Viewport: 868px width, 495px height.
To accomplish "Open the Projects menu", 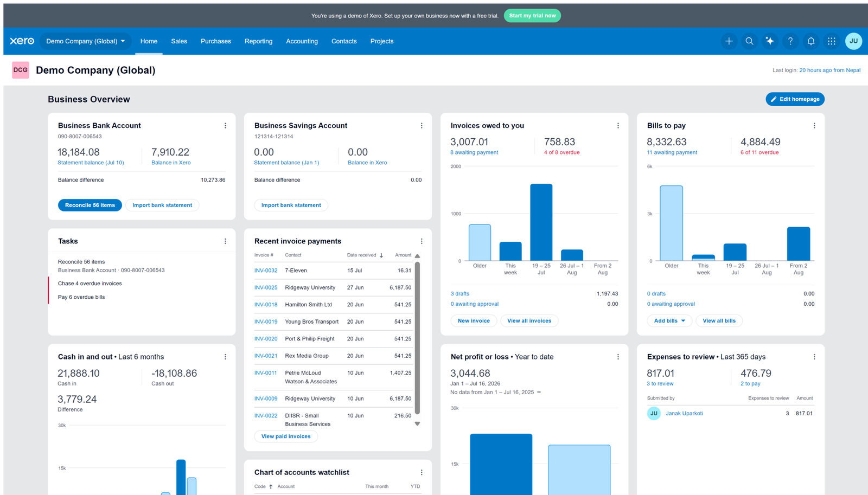I will (382, 41).
